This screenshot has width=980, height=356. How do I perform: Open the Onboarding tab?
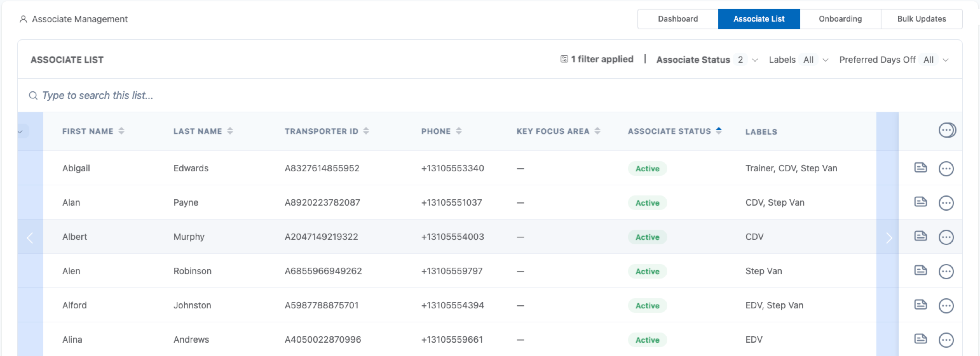click(x=840, y=19)
